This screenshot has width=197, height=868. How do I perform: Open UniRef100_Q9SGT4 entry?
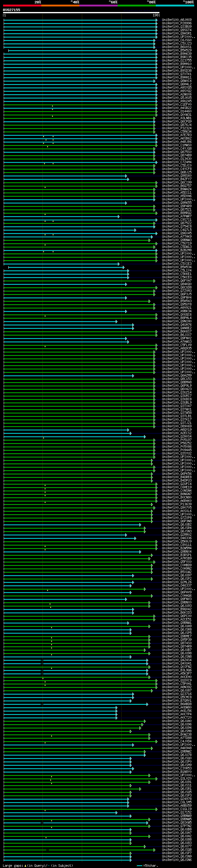(176, 30)
